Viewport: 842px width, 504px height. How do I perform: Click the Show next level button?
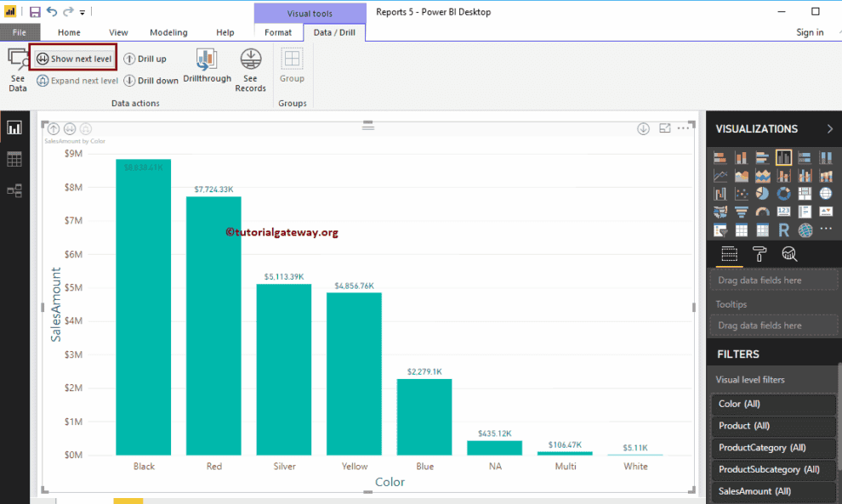tap(74, 59)
